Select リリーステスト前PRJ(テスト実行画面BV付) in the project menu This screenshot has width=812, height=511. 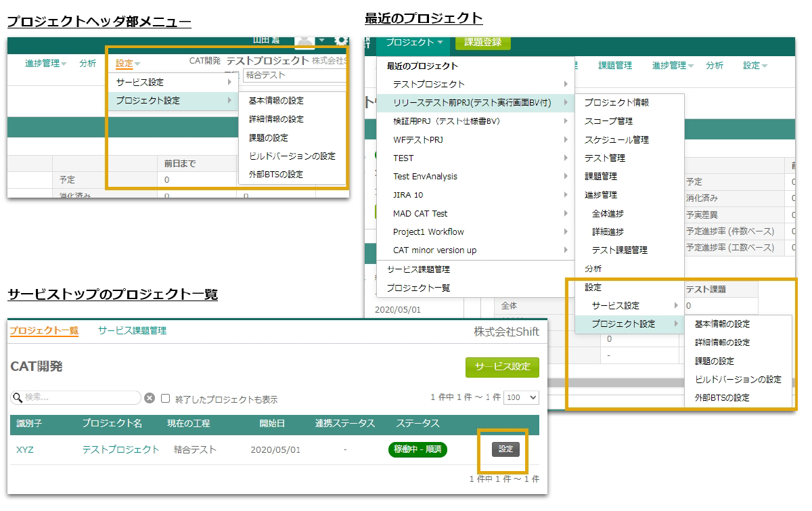coord(476,103)
